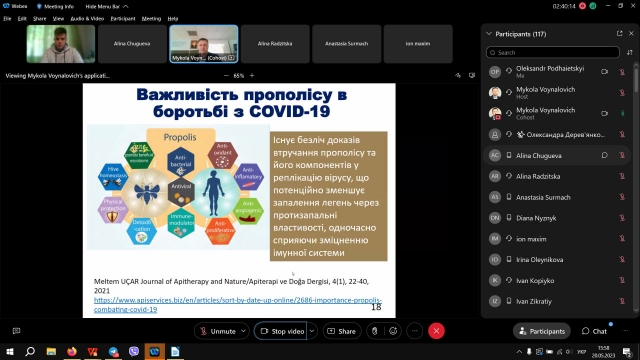The image size is (640, 360).
Task: Show hidden system tray icons
Action: pos(519,351)
